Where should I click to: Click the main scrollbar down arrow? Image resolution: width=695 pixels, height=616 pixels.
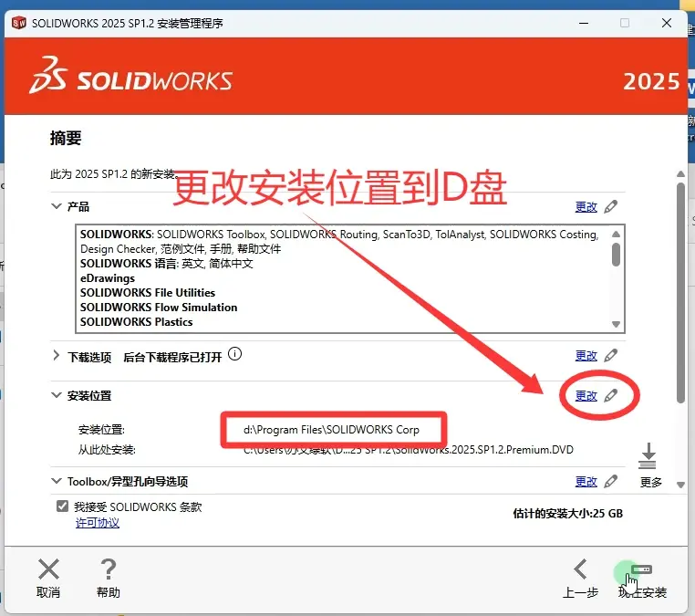pos(680,485)
